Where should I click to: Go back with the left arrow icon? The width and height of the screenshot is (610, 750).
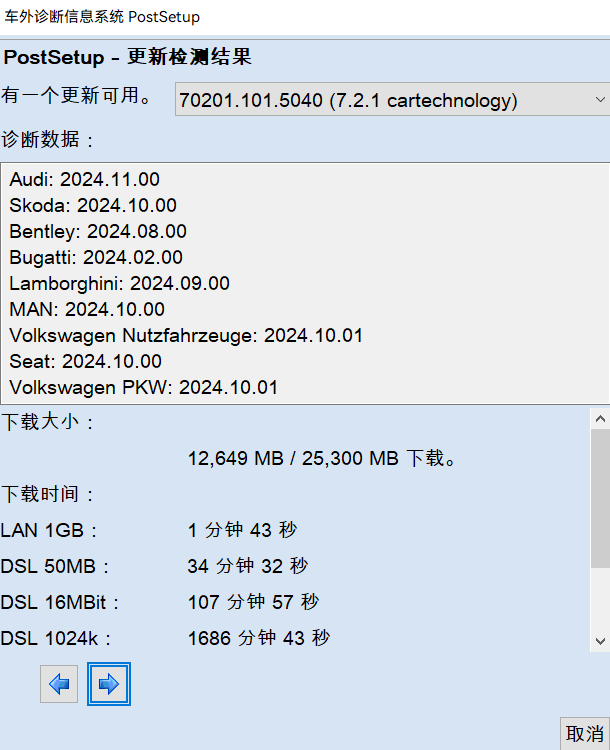[59, 684]
